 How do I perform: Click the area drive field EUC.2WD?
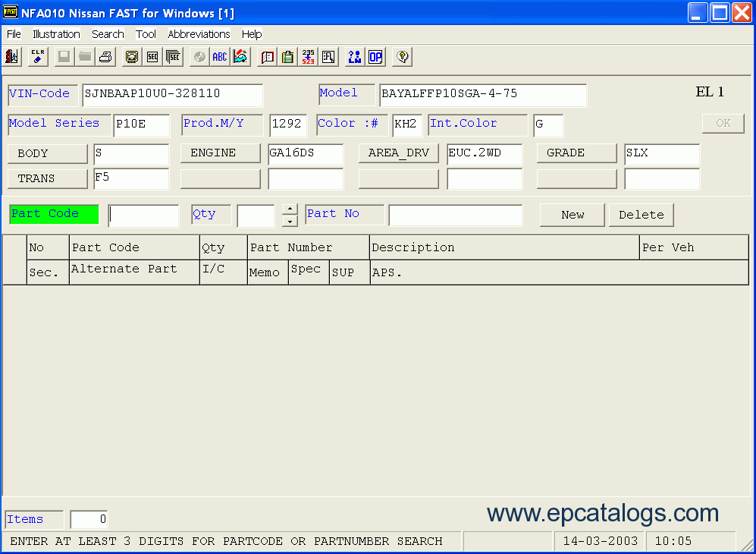click(x=485, y=154)
